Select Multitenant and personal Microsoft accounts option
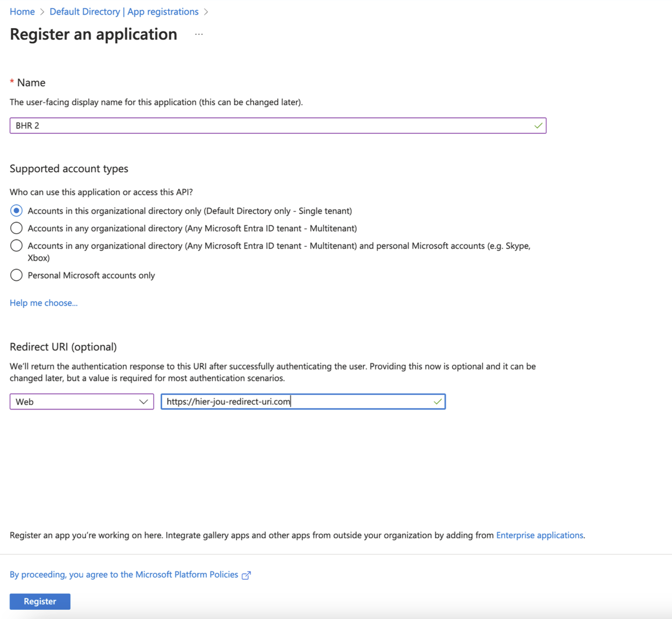Screen dimensions: 672x619 (x=16, y=246)
